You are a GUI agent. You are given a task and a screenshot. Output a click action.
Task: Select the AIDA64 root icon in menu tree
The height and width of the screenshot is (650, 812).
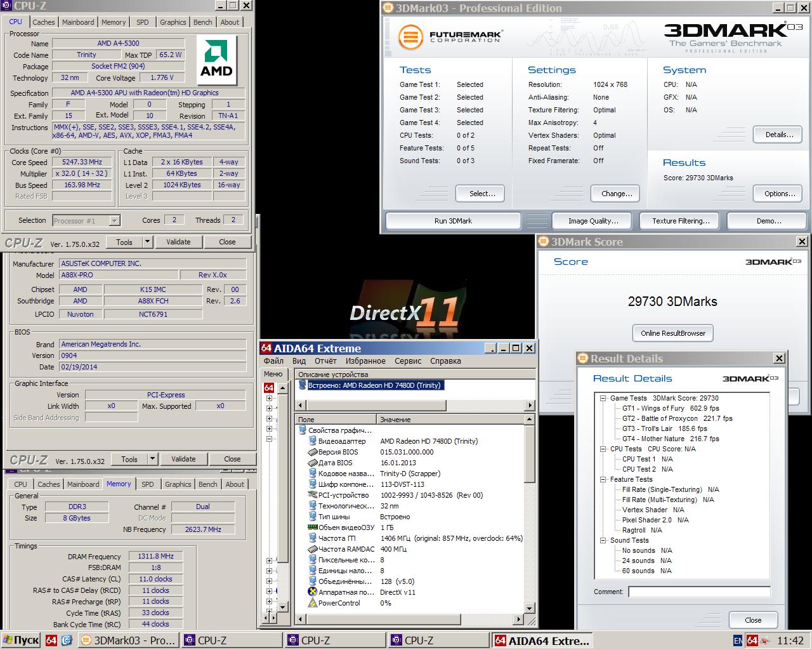(269, 388)
